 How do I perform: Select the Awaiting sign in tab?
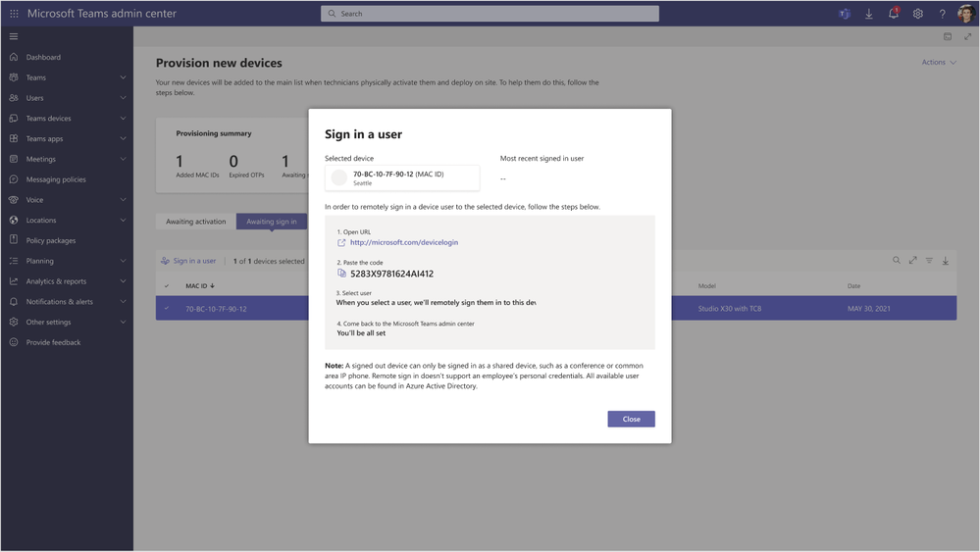point(272,221)
